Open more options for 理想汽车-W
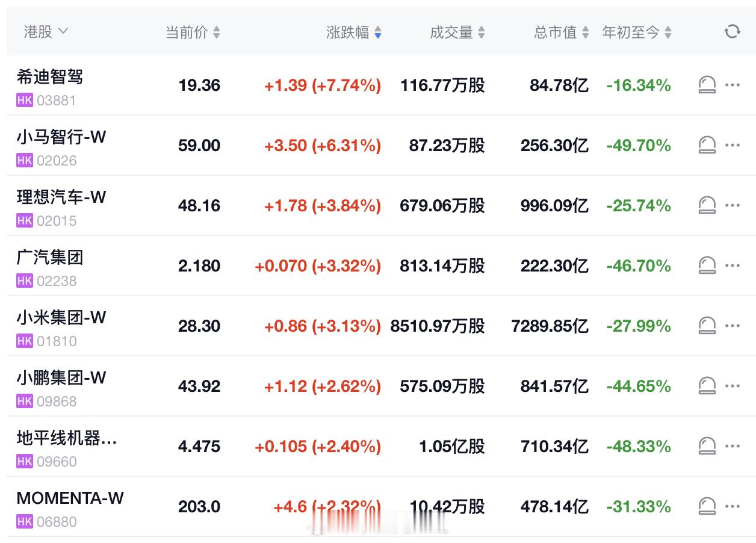Image resolution: width=756 pixels, height=543 pixels. (x=733, y=205)
